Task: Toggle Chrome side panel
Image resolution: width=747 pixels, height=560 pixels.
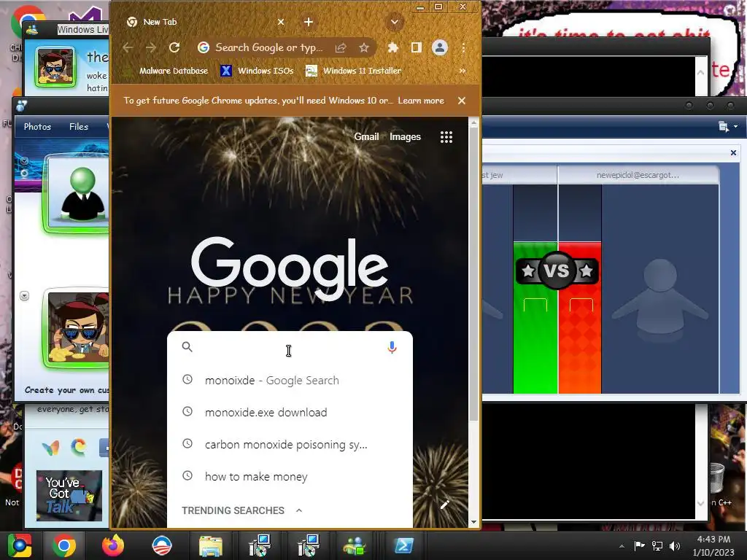Action: (417, 47)
